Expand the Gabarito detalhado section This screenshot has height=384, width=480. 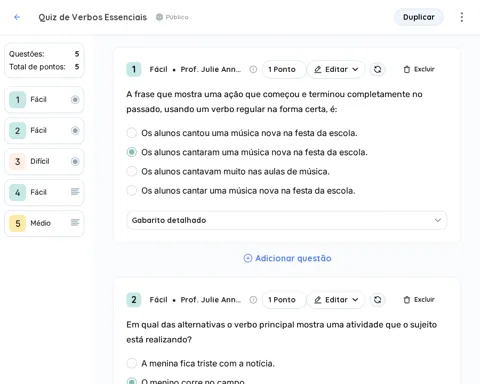286,220
